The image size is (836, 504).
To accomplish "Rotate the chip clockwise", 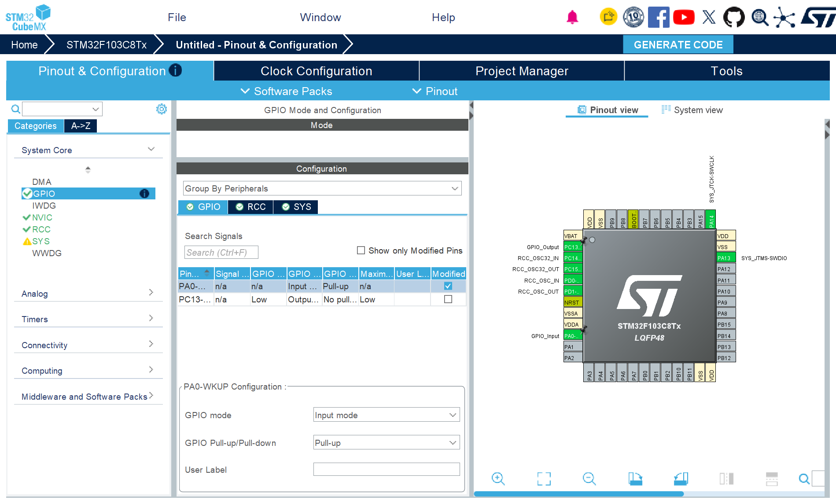I will click(x=635, y=478).
